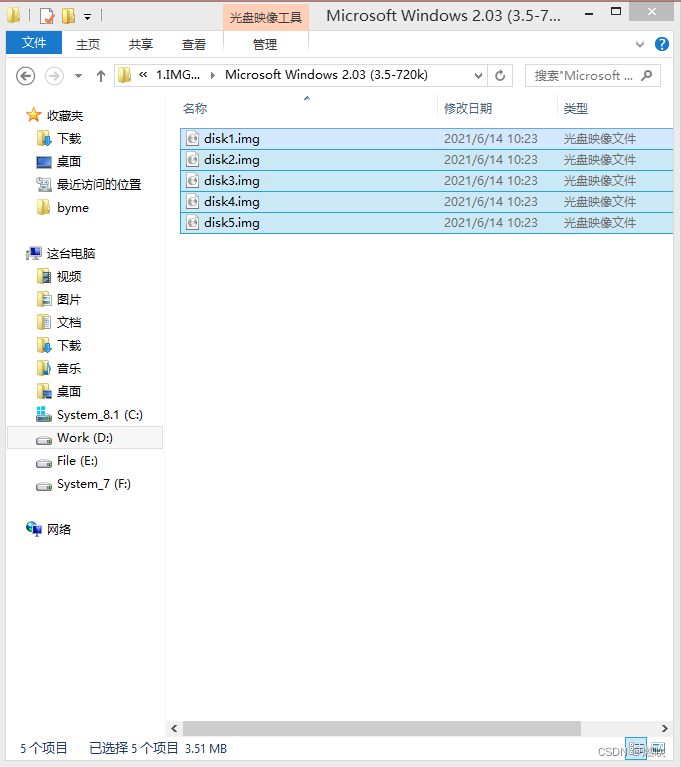Open the 文档 library folder
The image size is (681, 767).
(69, 323)
